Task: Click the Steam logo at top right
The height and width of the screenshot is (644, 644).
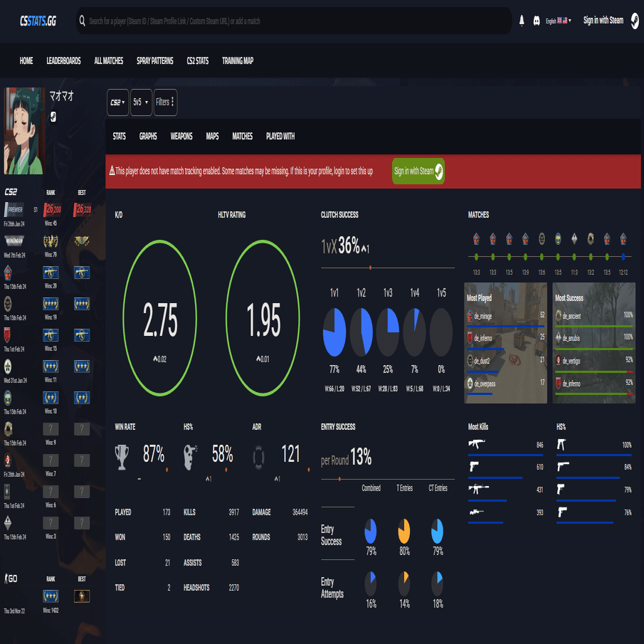Action: pyautogui.click(x=635, y=21)
